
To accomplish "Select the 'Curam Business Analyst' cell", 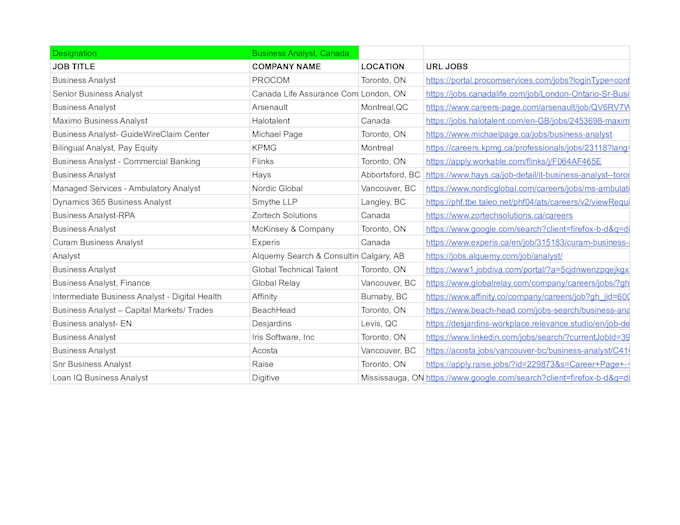I will click(150, 242).
